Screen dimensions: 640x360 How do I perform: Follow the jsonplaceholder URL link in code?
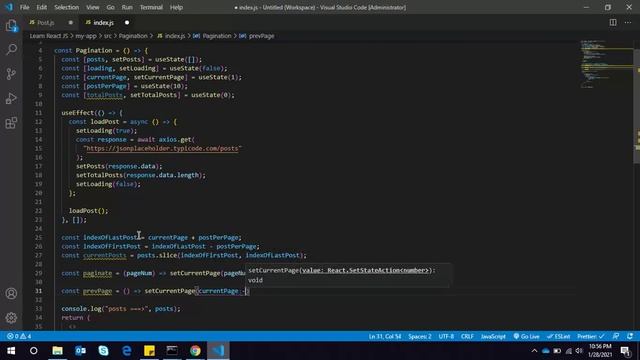coord(162,148)
